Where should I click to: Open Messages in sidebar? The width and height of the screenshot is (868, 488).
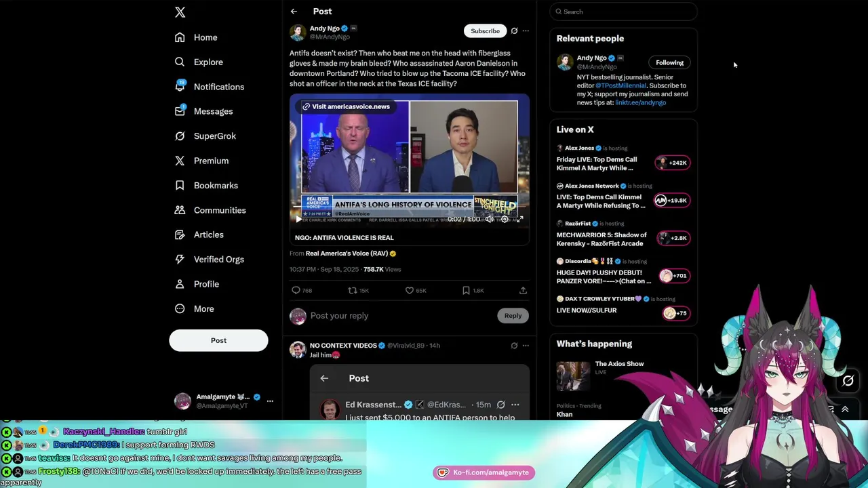click(203, 111)
